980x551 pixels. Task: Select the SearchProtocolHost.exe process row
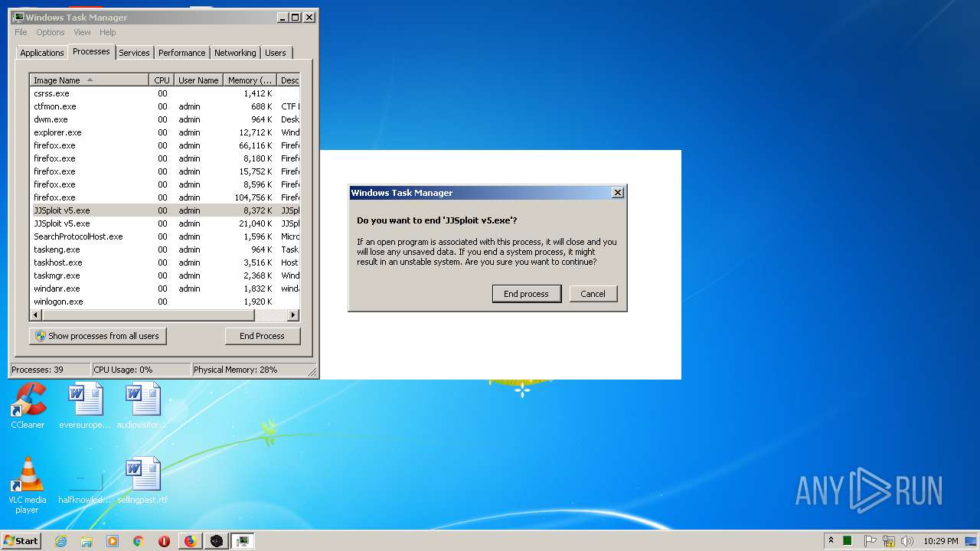click(165, 236)
